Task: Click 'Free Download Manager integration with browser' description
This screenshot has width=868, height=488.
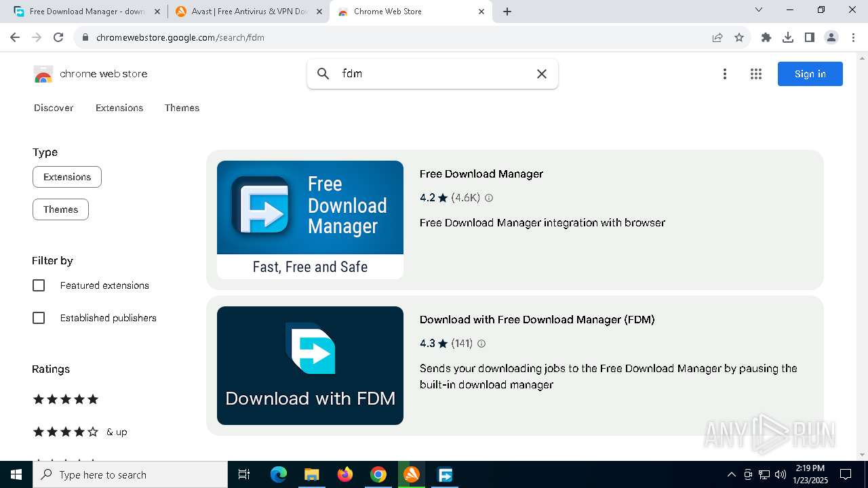Action: pyautogui.click(x=542, y=223)
